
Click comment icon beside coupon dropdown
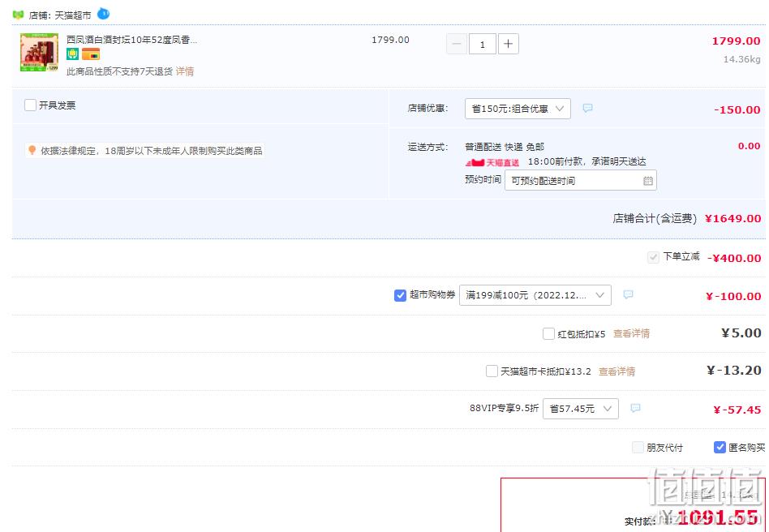pos(628,294)
